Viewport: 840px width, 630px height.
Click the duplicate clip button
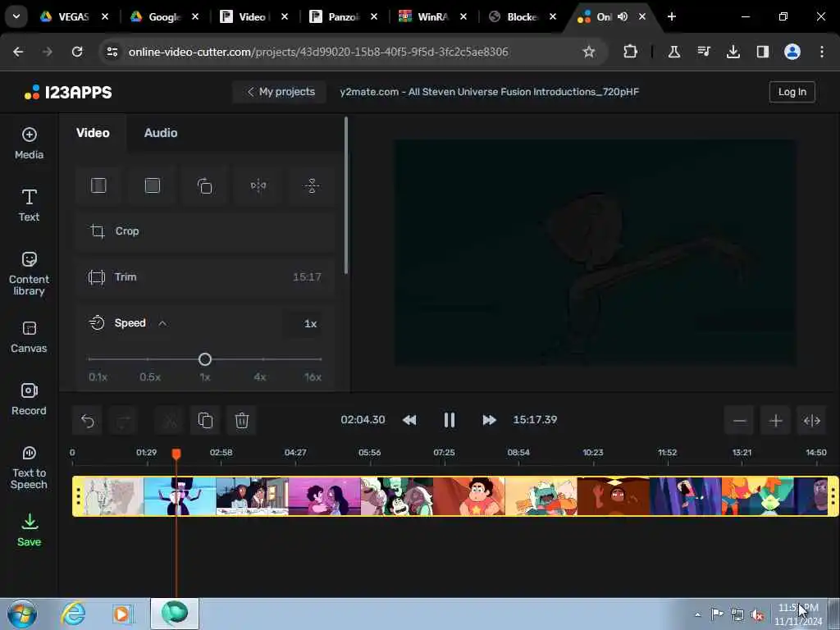pyautogui.click(x=205, y=421)
